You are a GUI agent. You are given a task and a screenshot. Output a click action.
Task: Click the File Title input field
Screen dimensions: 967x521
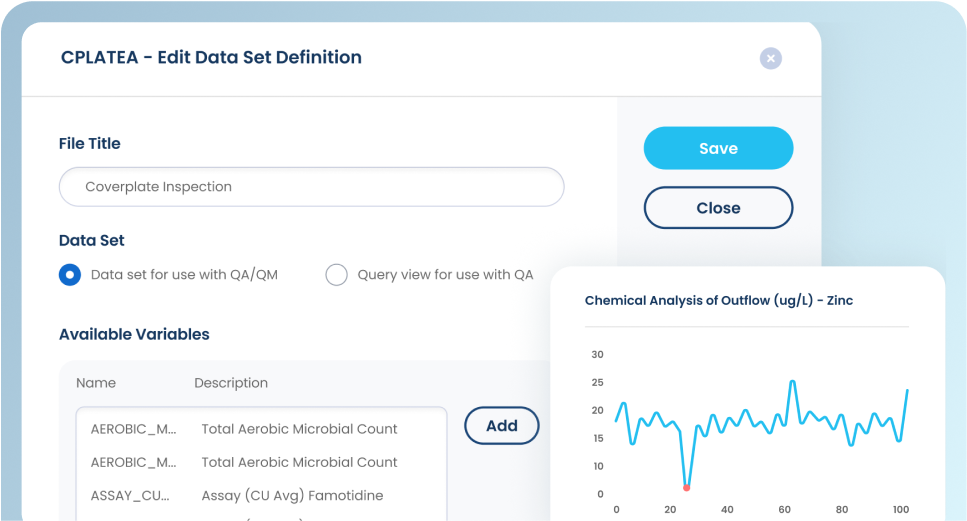(x=311, y=187)
